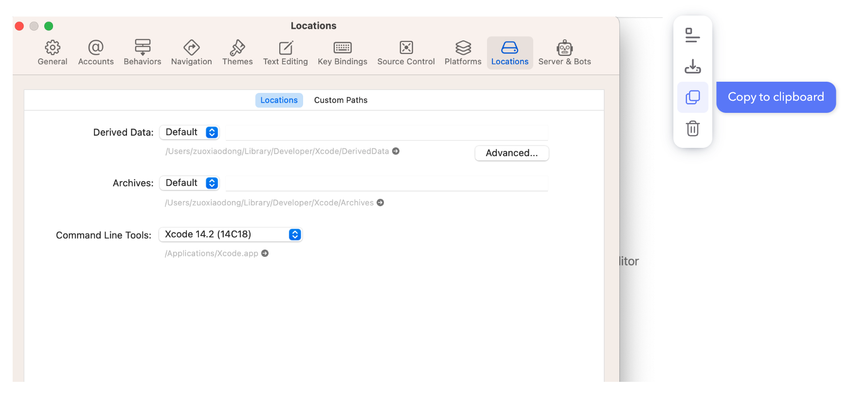Viewport: 868px width, 394px height.
Task: Reveal the Archives folder via arrow icon
Action: point(380,203)
